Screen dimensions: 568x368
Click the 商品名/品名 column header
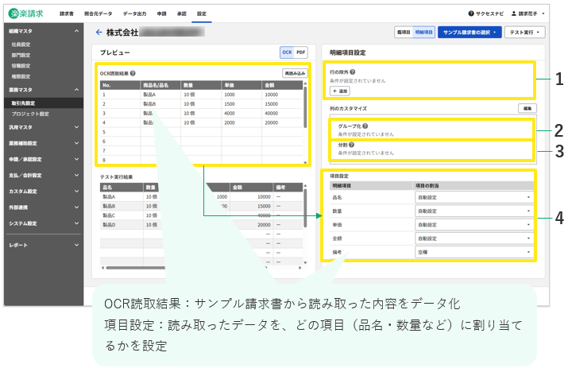pyautogui.click(x=160, y=85)
